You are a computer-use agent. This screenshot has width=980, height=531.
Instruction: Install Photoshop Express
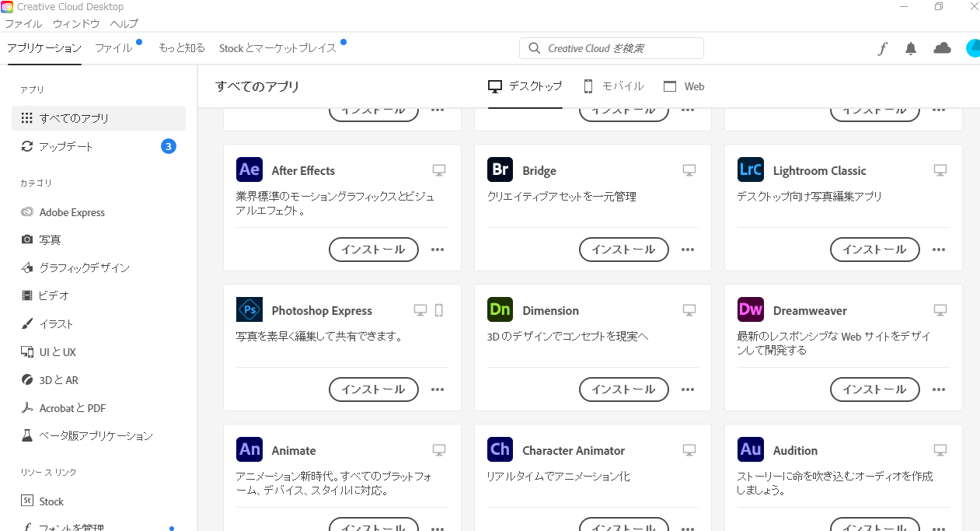[374, 390]
